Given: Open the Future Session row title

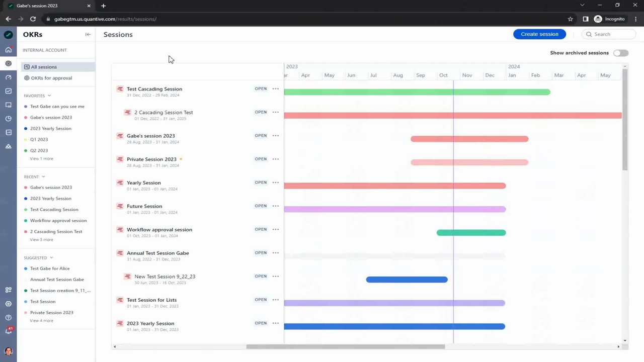Looking at the screenshot, I should [x=144, y=206].
